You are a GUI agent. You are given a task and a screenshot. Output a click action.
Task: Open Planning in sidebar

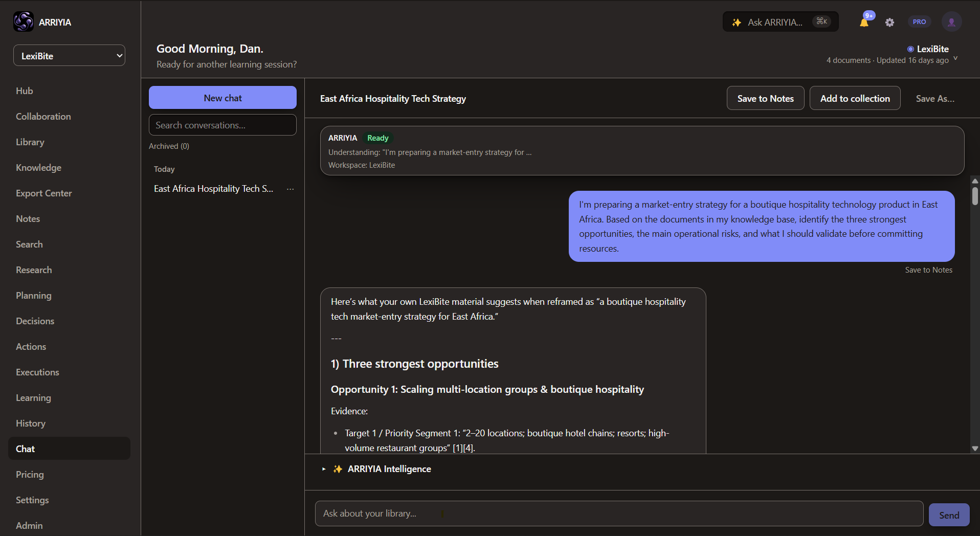(34, 296)
